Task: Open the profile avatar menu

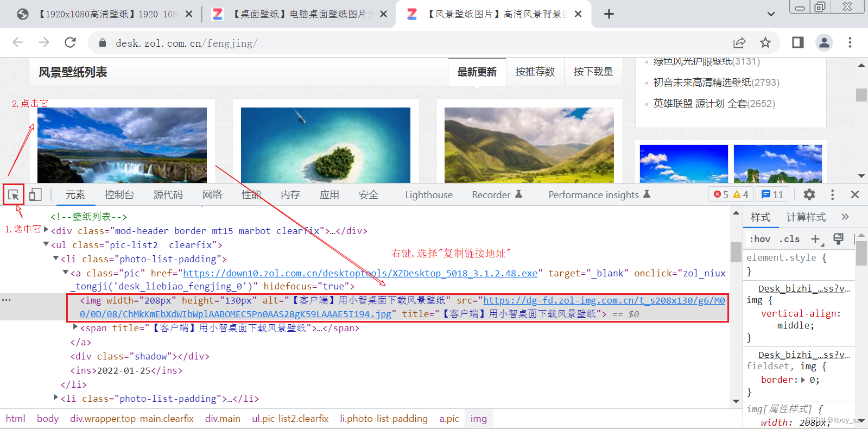Action: 824,42
